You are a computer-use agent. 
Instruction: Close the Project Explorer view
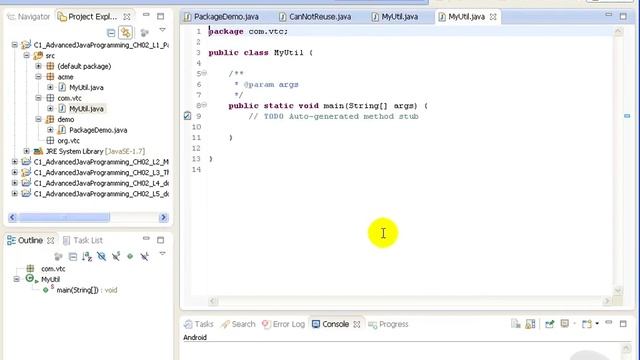[x=127, y=17]
